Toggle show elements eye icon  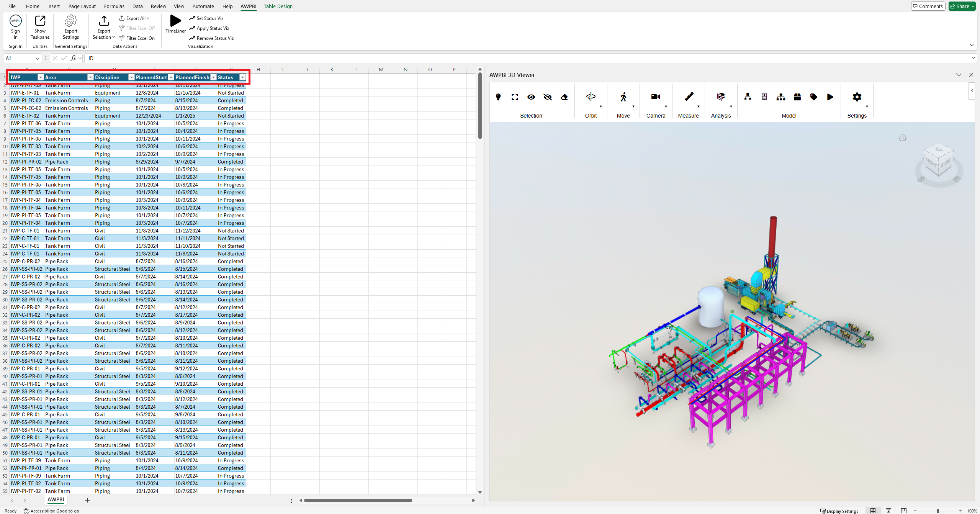[x=531, y=97]
